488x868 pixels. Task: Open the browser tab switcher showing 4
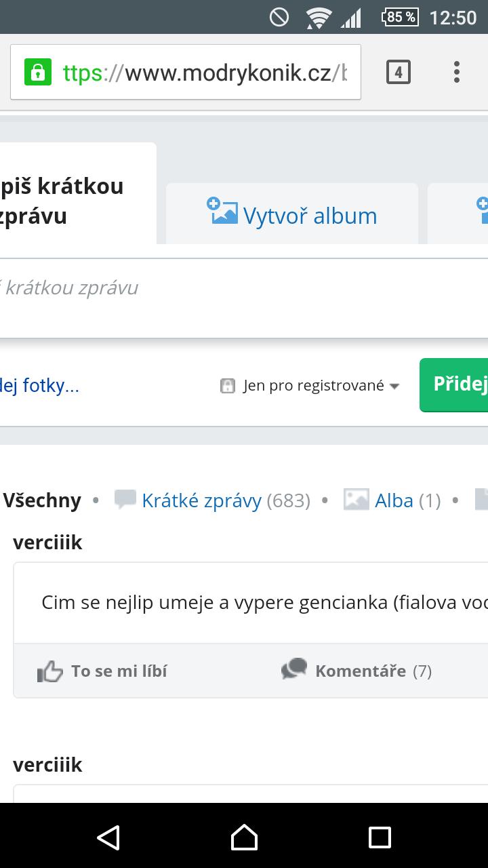pyautogui.click(x=399, y=72)
